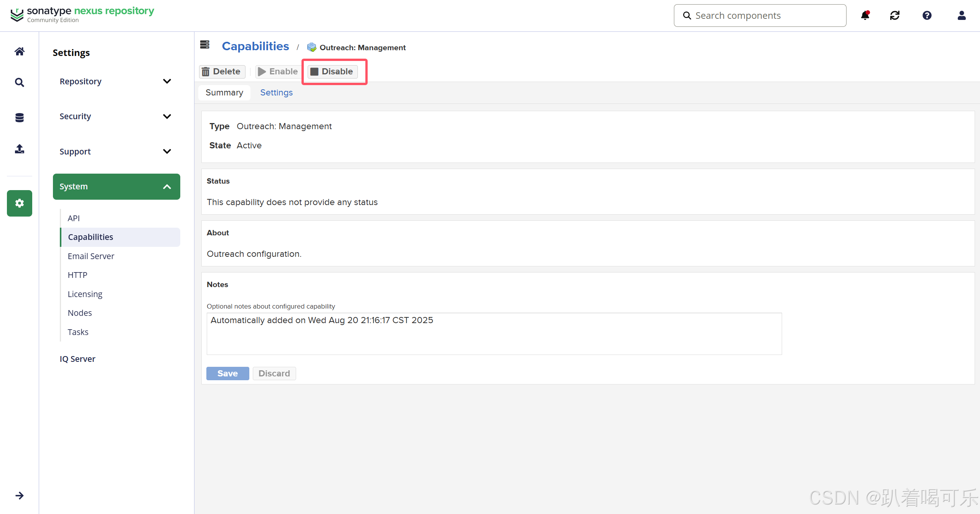
Task: Open the Home dashboard icon in sidebar
Action: 20,51
